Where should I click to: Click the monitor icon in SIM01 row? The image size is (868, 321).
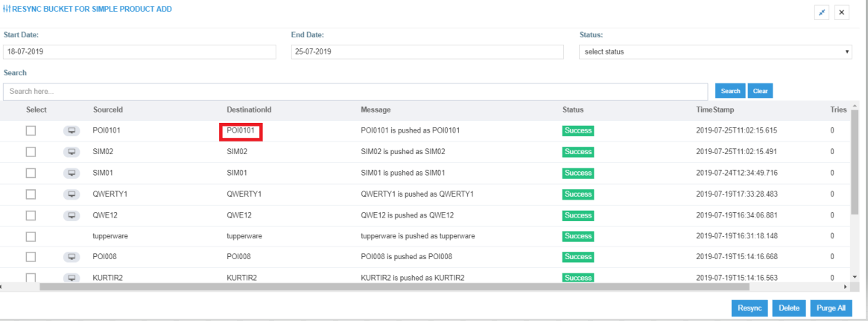pos(72,174)
